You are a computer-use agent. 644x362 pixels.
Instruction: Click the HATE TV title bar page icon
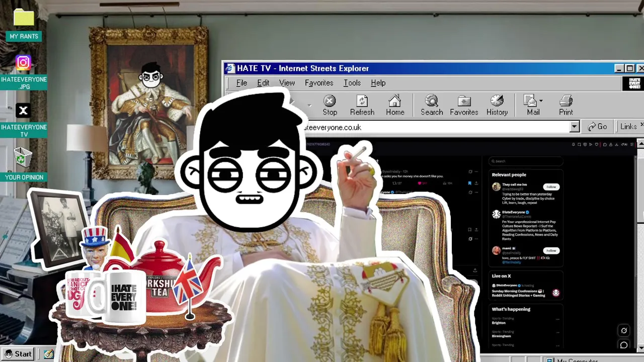(230, 68)
